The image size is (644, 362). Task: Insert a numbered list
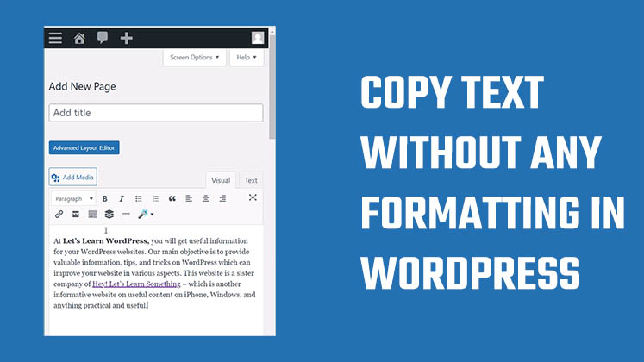coord(155,198)
